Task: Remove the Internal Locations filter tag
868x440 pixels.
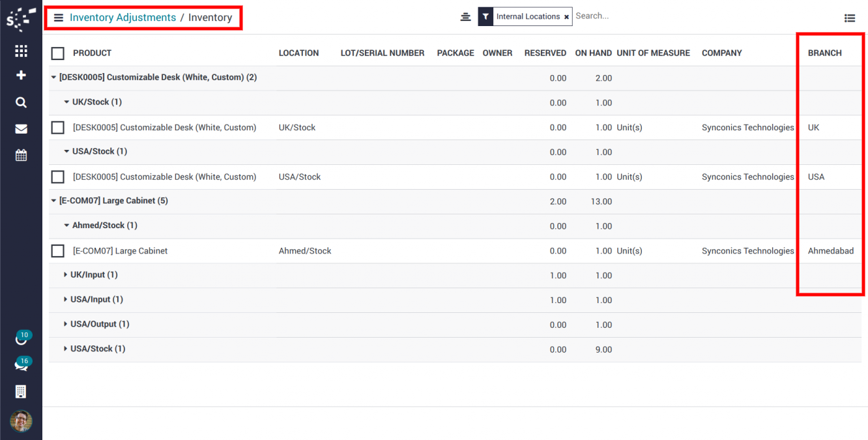Action: pyautogui.click(x=566, y=17)
